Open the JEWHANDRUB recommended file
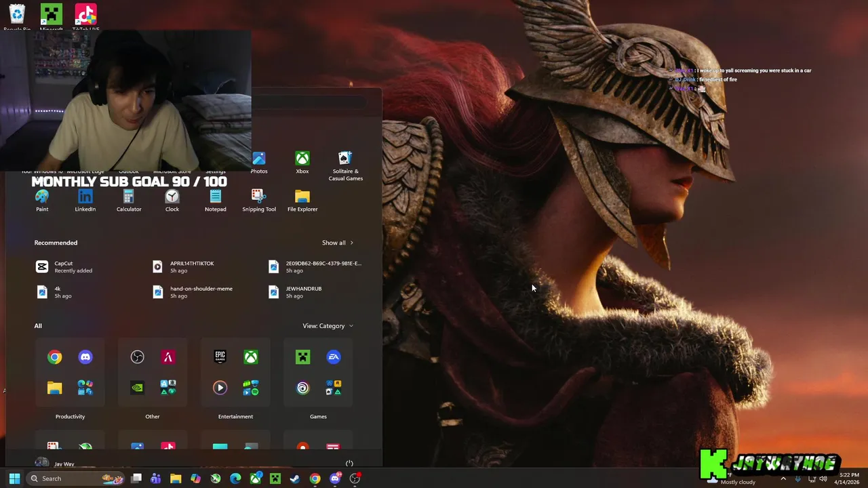 coord(294,292)
